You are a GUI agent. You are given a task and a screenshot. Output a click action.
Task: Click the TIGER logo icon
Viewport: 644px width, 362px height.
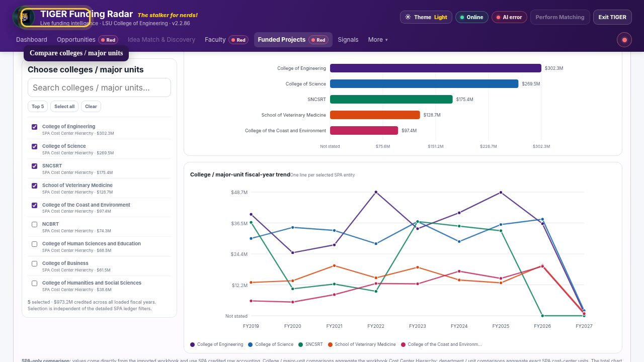coord(24,18)
